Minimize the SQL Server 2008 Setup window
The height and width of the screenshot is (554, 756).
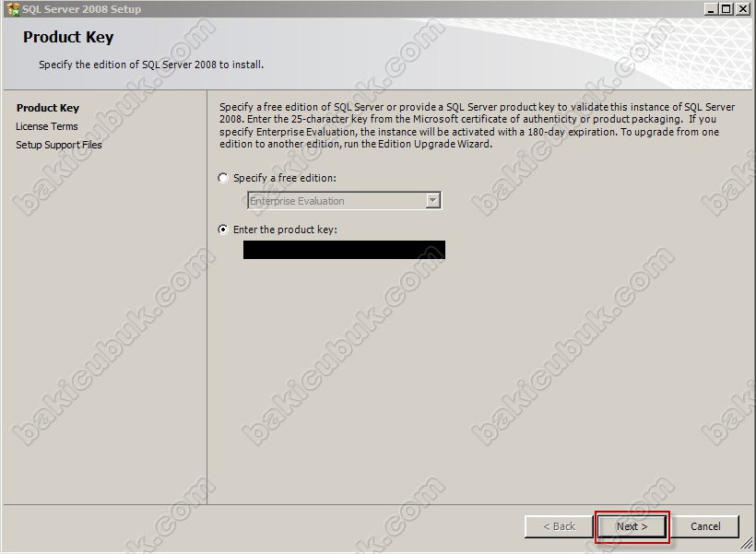710,8
